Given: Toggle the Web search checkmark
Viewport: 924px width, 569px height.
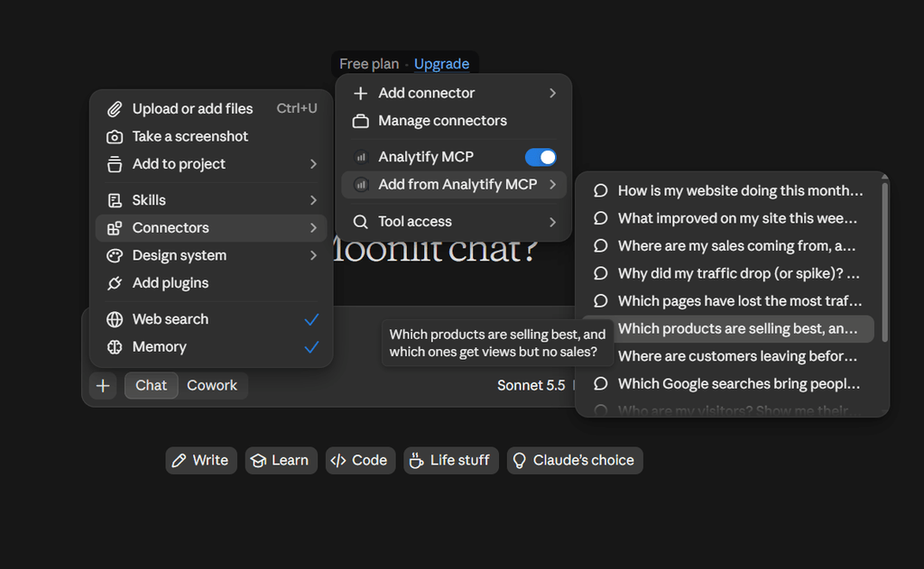Looking at the screenshot, I should 311,319.
